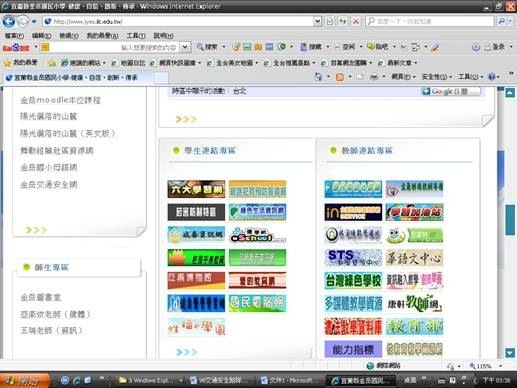Viewport: 517px width, 388px height.
Task: Open the zoom level 115% dropdown
Action: [501, 366]
